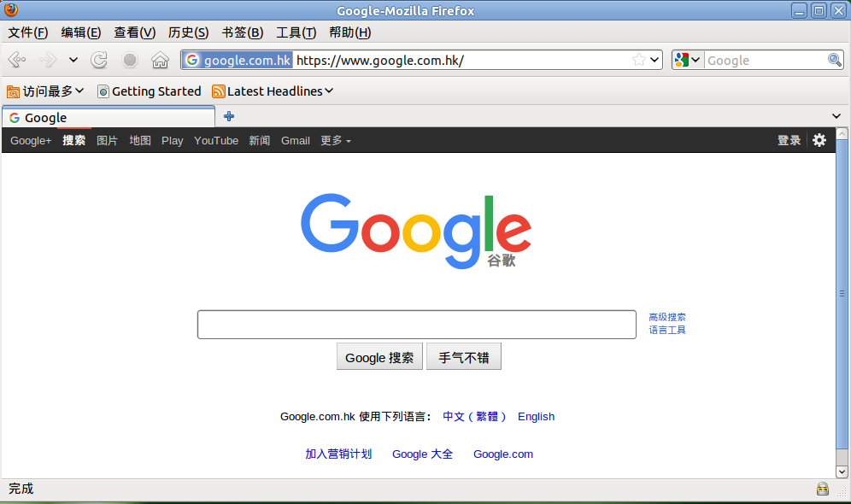This screenshot has width=851, height=504.
Task: Open the 加入营销计划 link
Action: [x=338, y=454]
